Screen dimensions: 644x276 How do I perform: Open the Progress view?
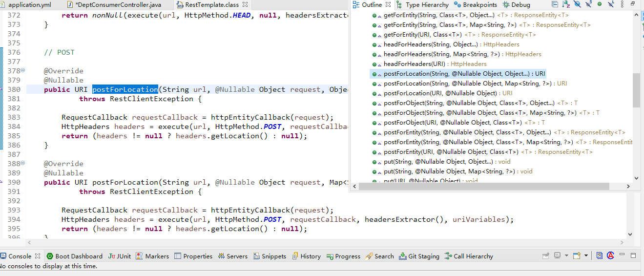tap(343, 256)
